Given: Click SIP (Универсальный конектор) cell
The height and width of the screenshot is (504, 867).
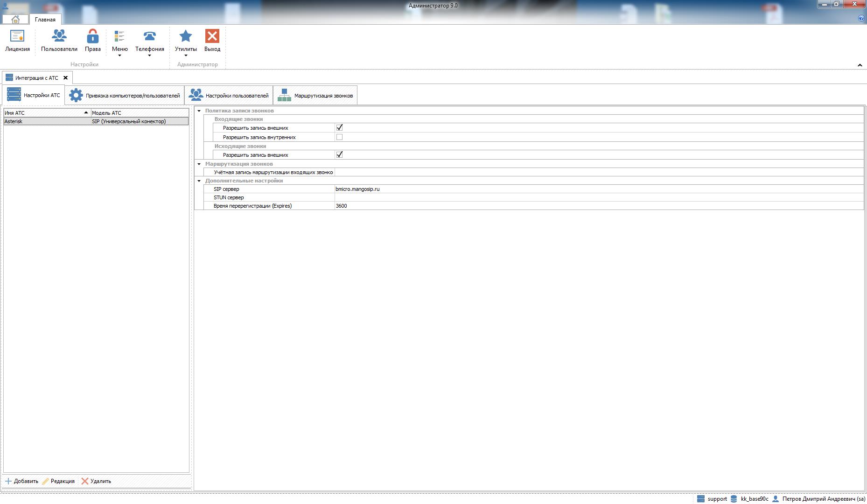Looking at the screenshot, I should point(140,121).
